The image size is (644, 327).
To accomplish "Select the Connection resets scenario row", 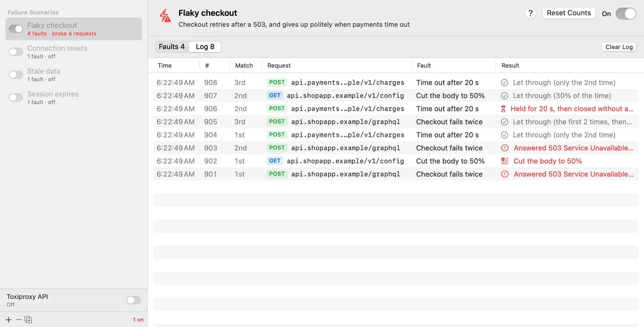I will click(74, 52).
